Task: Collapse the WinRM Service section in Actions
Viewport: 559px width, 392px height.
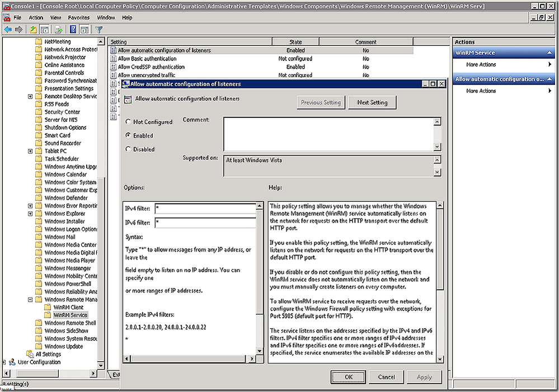Action: [x=549, y=53]
